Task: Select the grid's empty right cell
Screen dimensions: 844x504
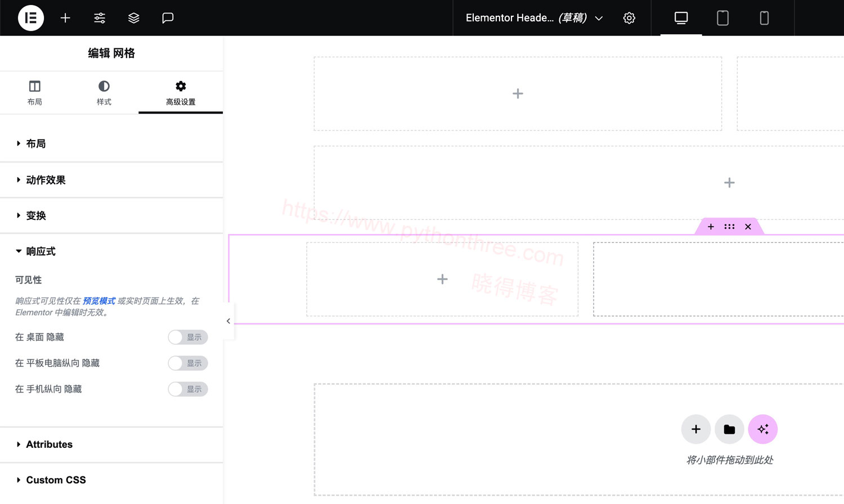Action: (719, 279)
